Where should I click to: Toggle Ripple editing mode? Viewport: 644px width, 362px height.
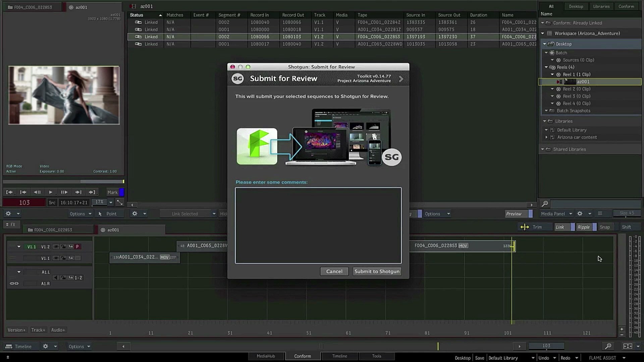586,227
